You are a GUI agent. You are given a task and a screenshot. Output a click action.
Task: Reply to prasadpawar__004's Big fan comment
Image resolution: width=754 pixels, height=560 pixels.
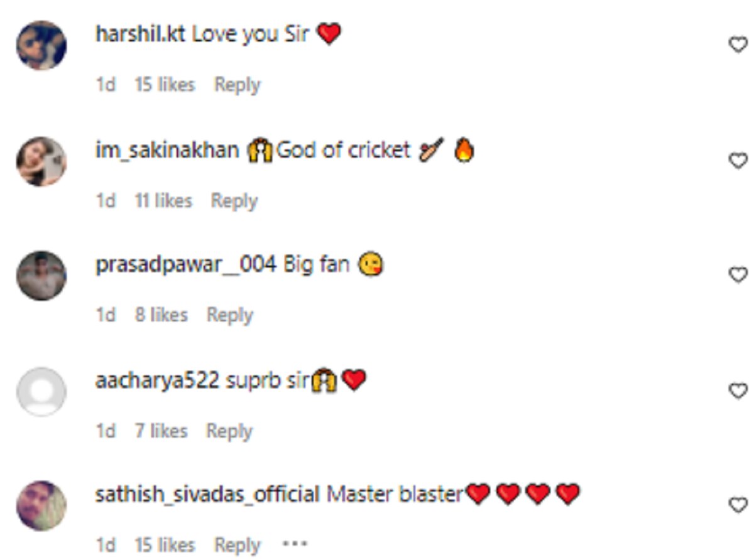[230, 315]
